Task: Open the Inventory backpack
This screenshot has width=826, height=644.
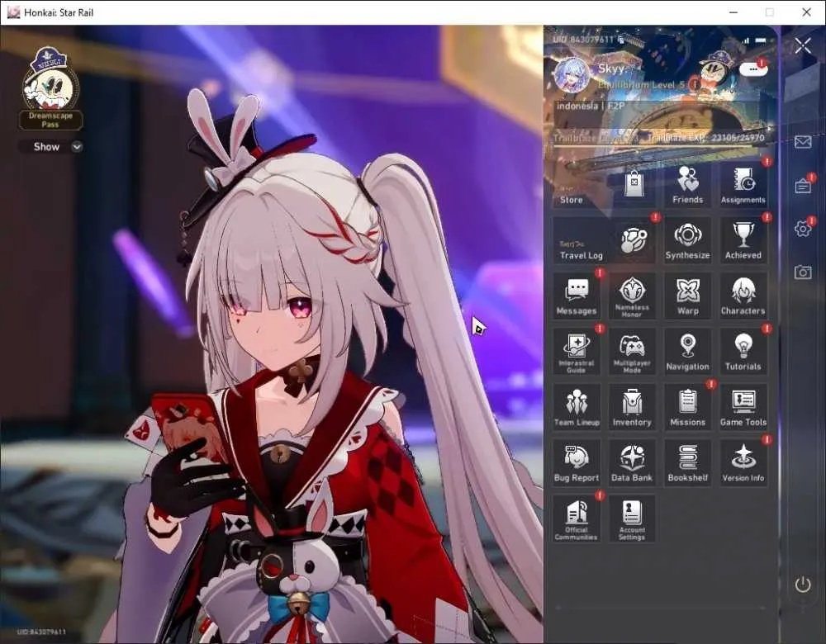Action: pyautogui.click(x=632, y=408)
